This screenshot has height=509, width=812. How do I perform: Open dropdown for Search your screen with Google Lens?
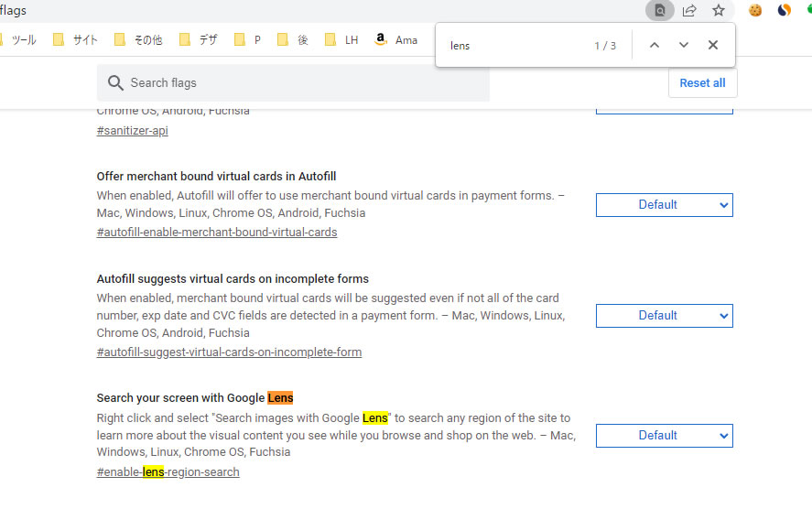pos(665,436)
